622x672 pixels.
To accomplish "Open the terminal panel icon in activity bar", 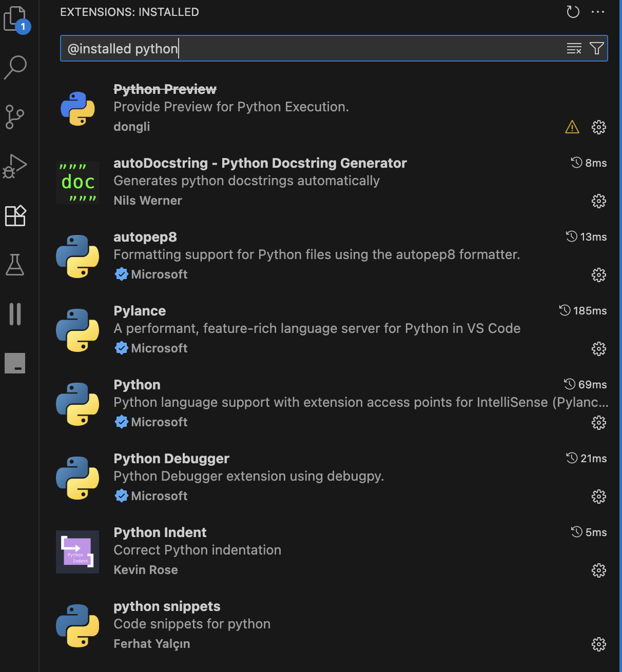I will (15, 363).
